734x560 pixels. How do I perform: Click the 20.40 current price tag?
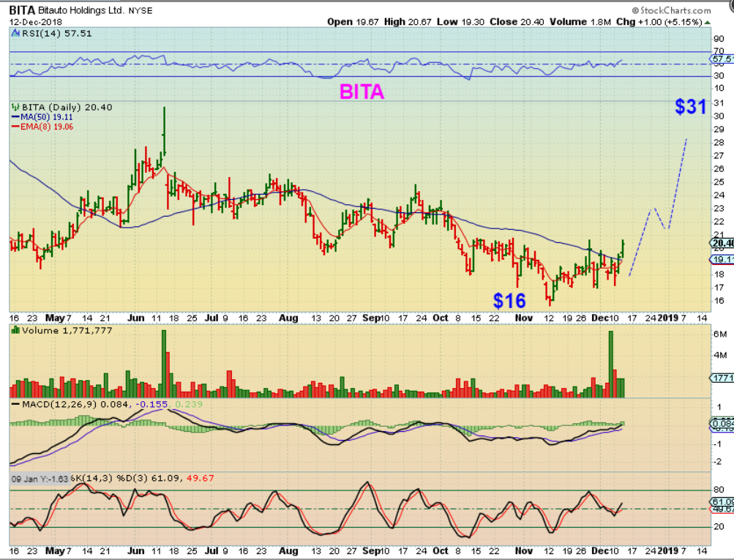pyautogui.click(x=721, y=243)
